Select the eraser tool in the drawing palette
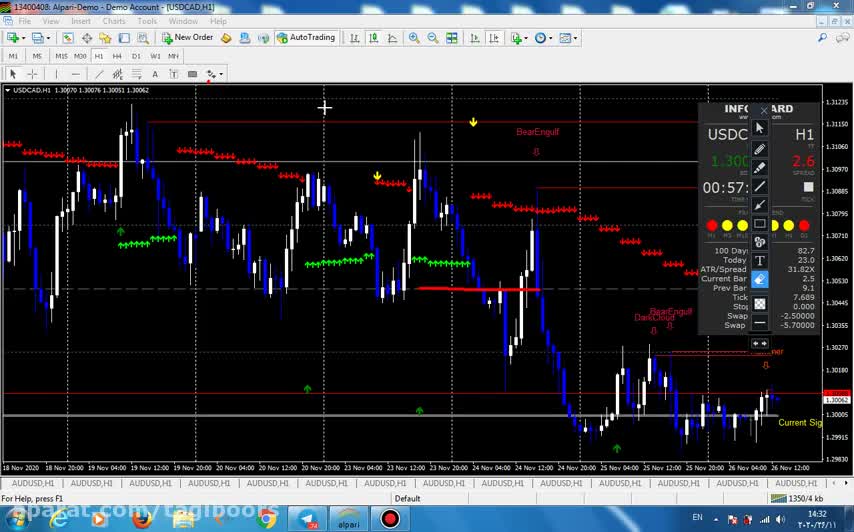Viewport: 854px width, 532px height. tap(760, 280)
